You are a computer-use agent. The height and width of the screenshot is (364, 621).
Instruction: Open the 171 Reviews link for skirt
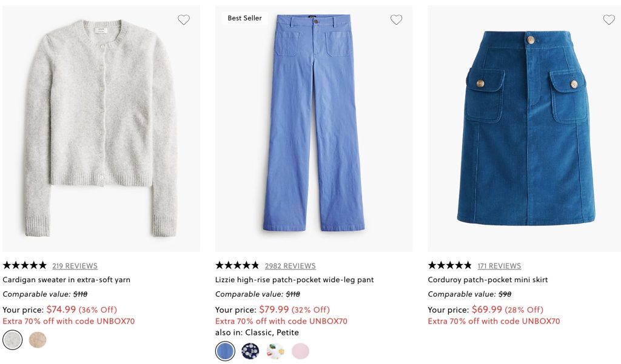click(x=499, y=266)
